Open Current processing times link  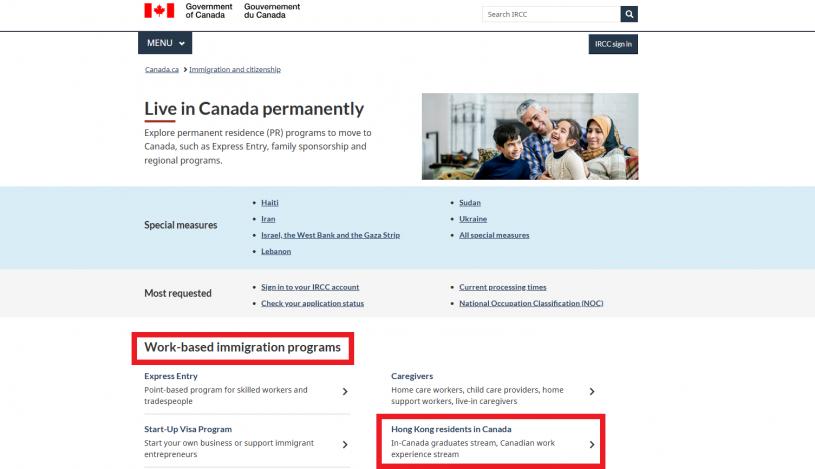click(502, 287)
